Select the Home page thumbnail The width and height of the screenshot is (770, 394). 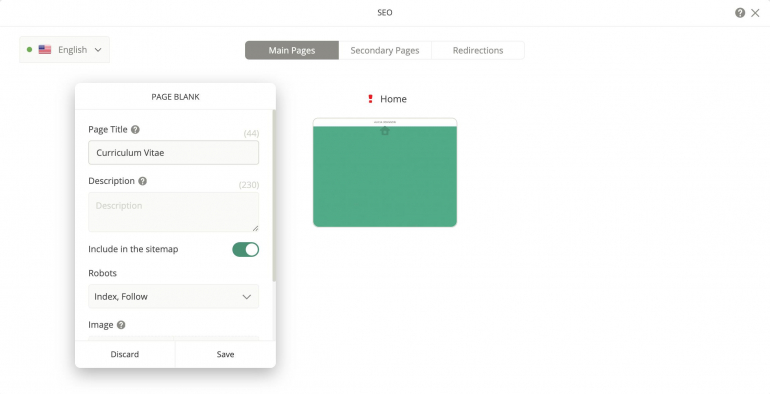385,172
